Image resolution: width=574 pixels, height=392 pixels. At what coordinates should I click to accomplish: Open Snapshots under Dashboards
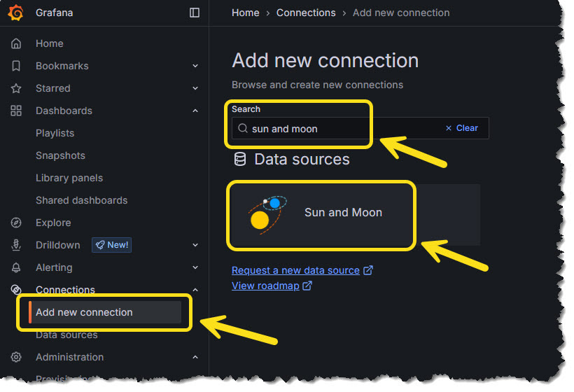coord(60,155)
